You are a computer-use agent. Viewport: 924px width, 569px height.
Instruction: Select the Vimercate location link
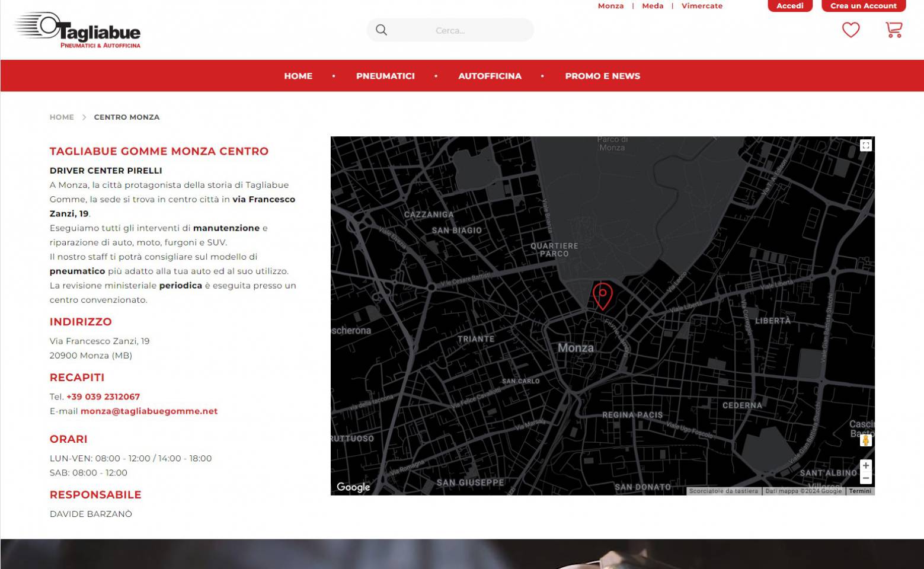[702, 6]
